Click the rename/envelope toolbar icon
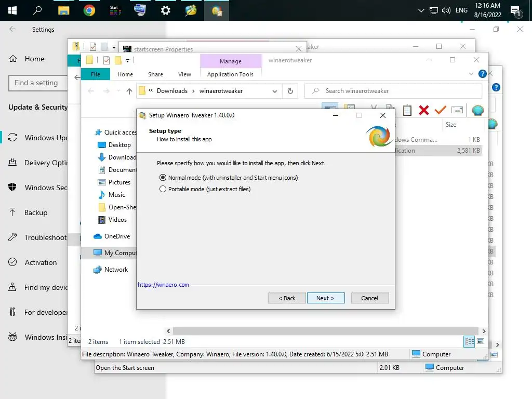 (457, 110)
